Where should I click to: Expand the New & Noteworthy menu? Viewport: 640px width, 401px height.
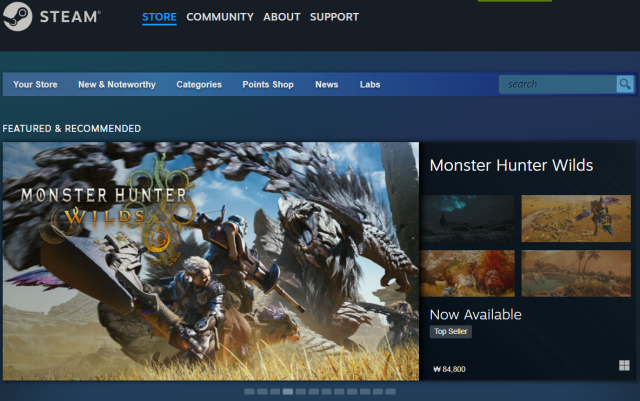pyautogui.click(x=117, y=85)
